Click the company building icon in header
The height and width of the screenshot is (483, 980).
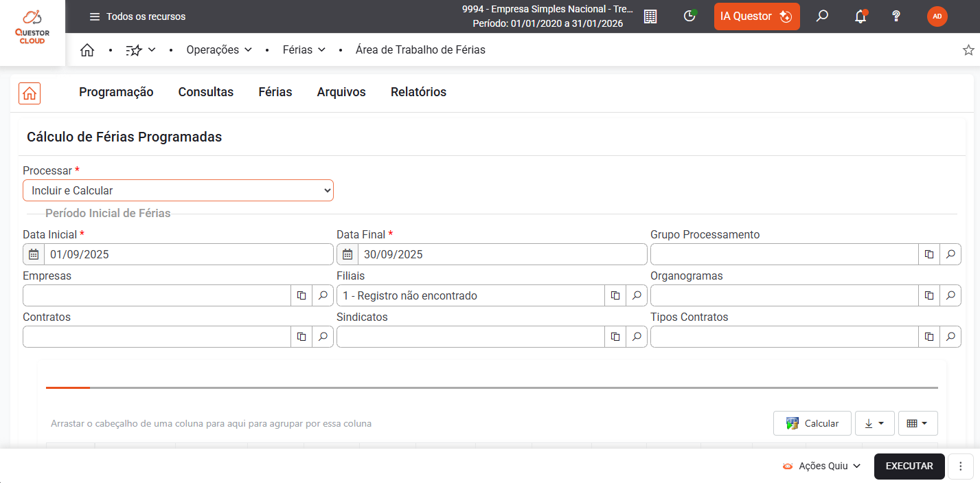tap(650, 16)
